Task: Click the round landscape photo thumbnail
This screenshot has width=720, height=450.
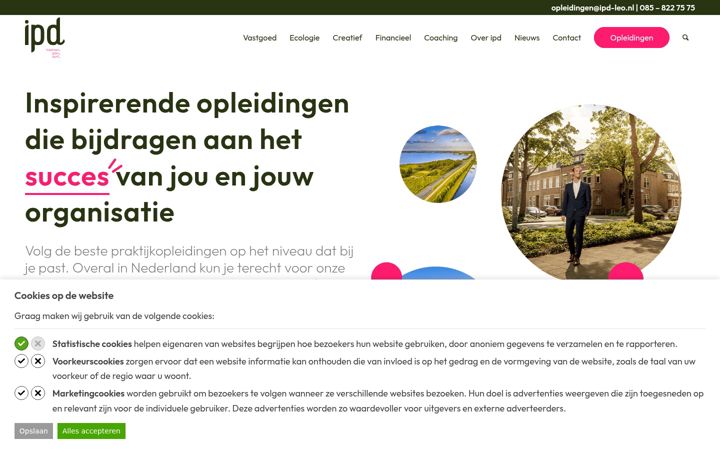Action: point(438,164)
